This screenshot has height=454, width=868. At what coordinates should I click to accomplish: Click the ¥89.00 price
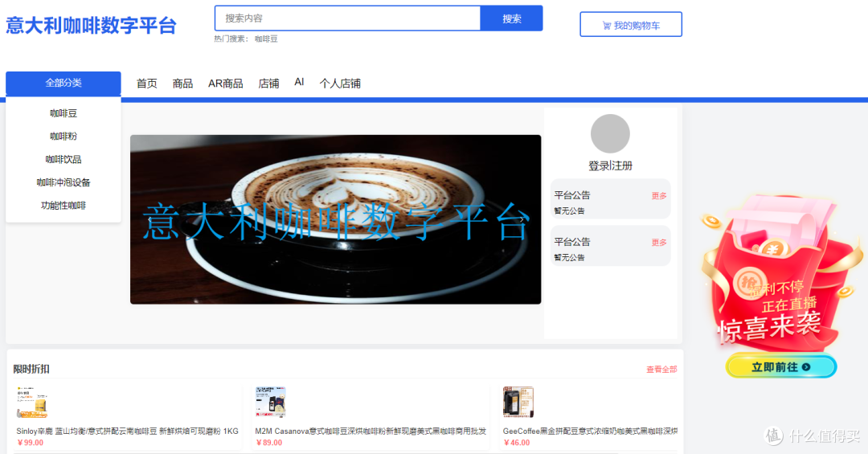tap(269, 443)
